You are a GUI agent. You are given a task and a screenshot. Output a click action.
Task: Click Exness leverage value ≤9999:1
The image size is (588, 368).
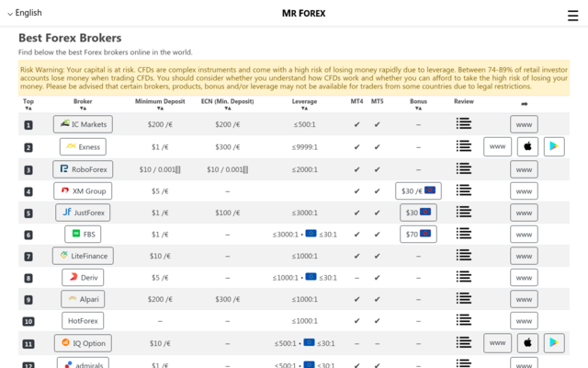tap(304, 147)
